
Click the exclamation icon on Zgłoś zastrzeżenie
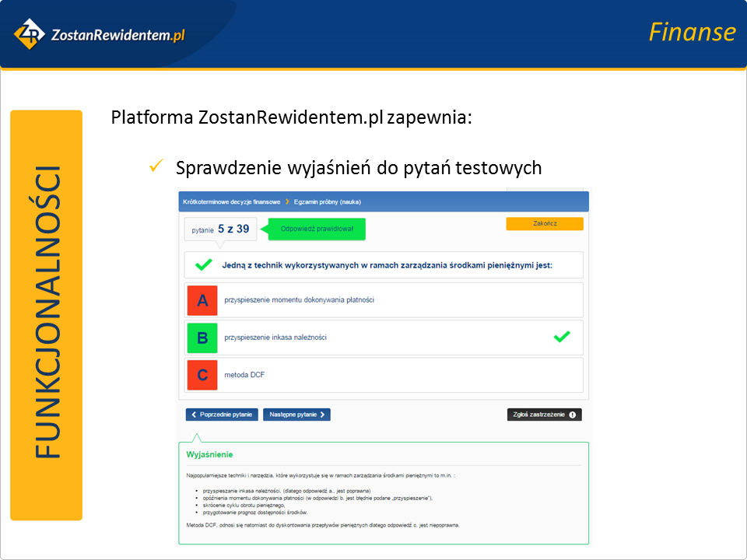573,415
